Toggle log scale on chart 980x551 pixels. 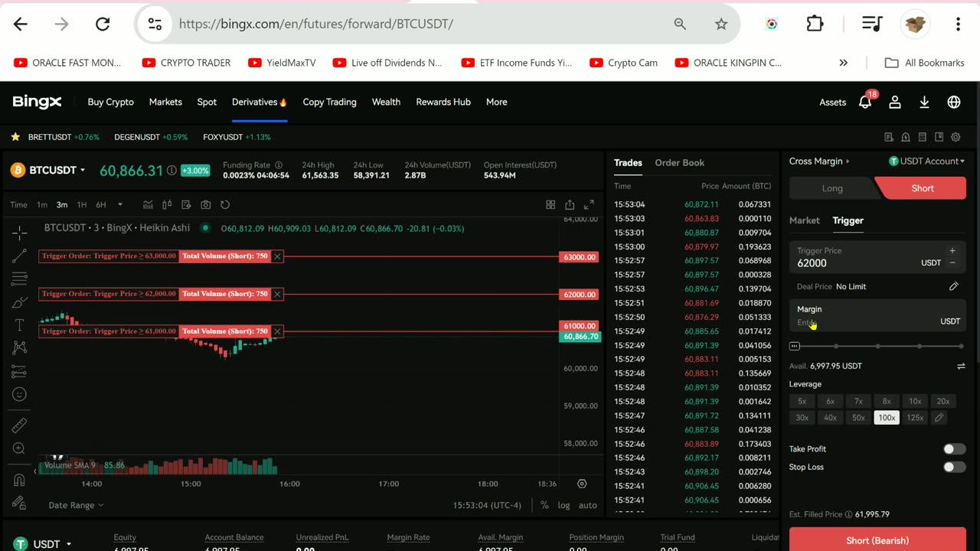click(x=563, y=505)
